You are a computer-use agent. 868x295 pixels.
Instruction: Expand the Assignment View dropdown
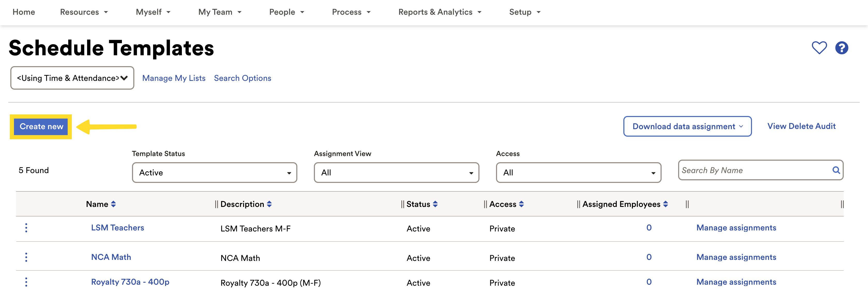[397, 172]
